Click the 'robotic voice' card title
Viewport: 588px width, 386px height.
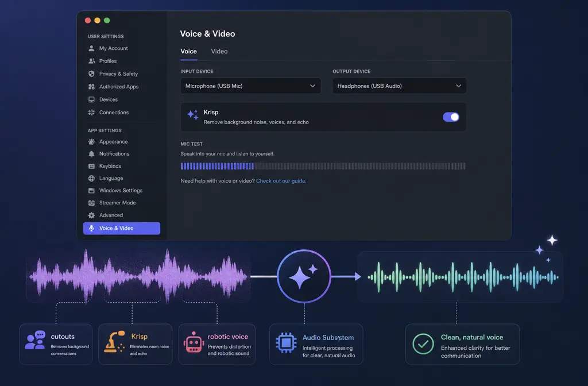pos(227,337)
